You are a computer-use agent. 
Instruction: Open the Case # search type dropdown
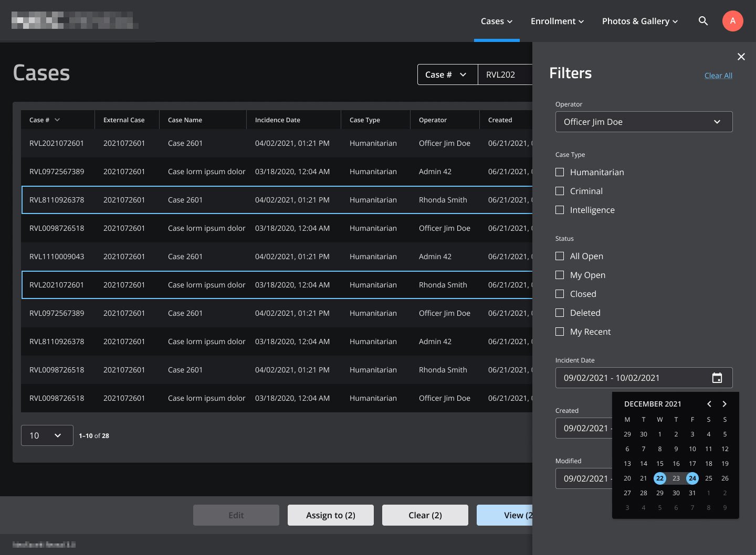point(447,74)
